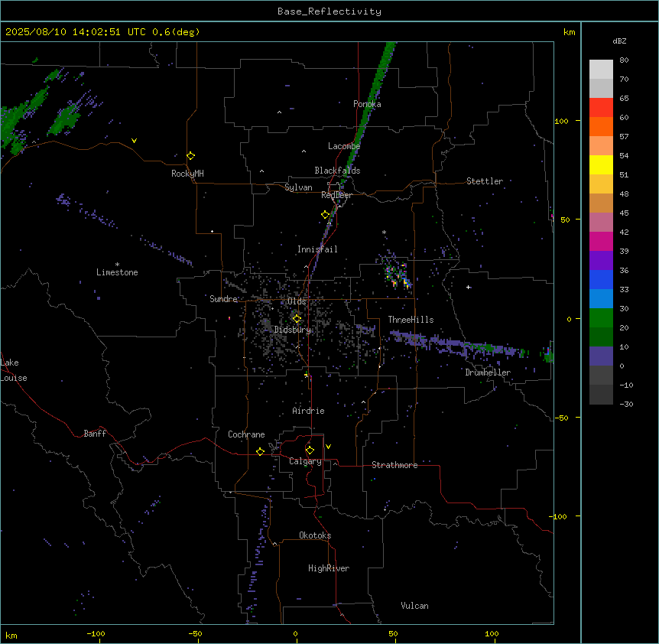This screenshot has width=659, height=644.
Task: Select the 36 dBZ purple swatch
Action: click(x=601, y=260)
